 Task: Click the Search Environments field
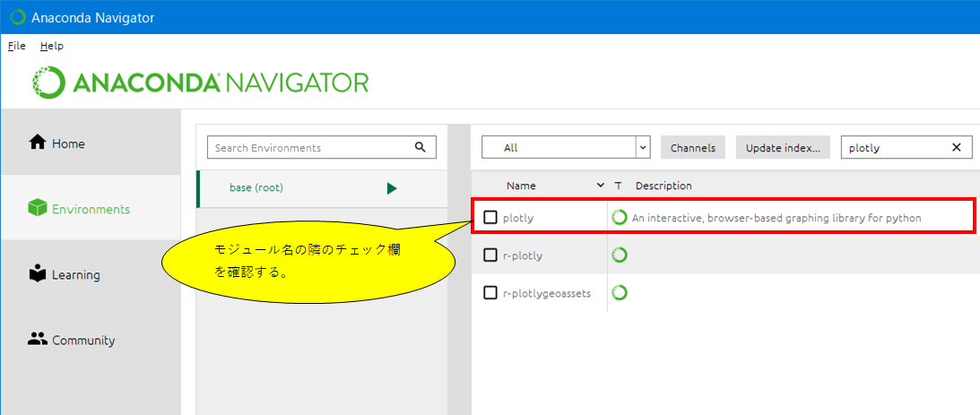tap(322, 148)
